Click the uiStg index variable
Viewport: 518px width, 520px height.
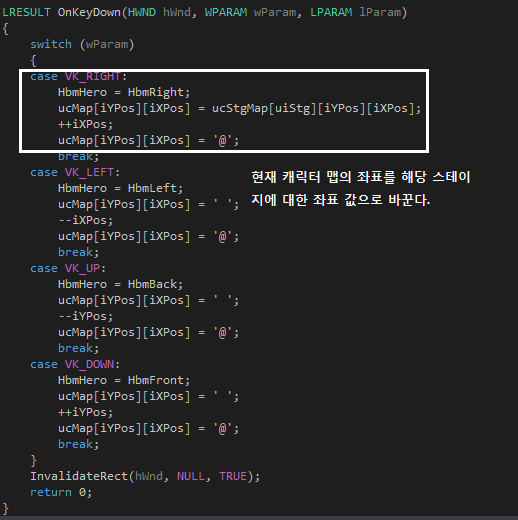tap(292, 108)
